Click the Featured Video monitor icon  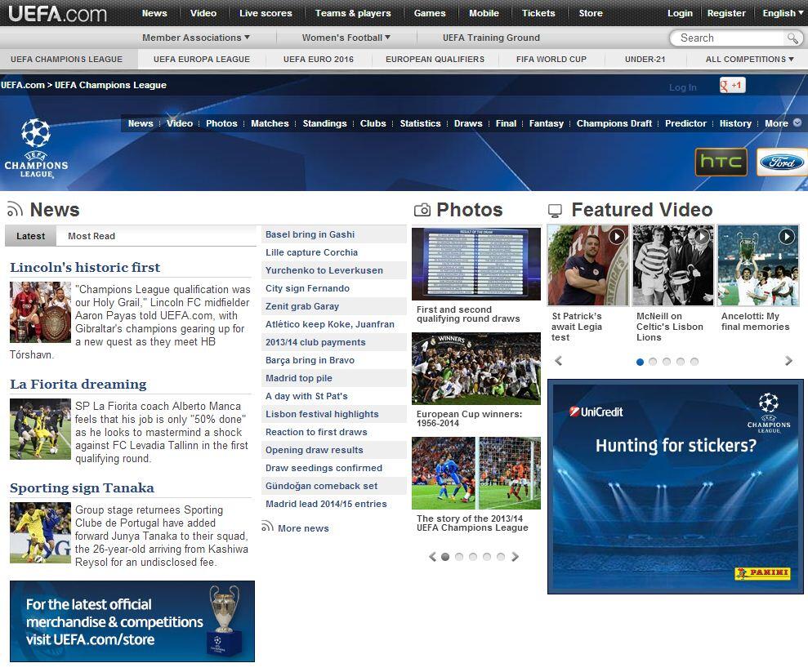coord(555,210)
